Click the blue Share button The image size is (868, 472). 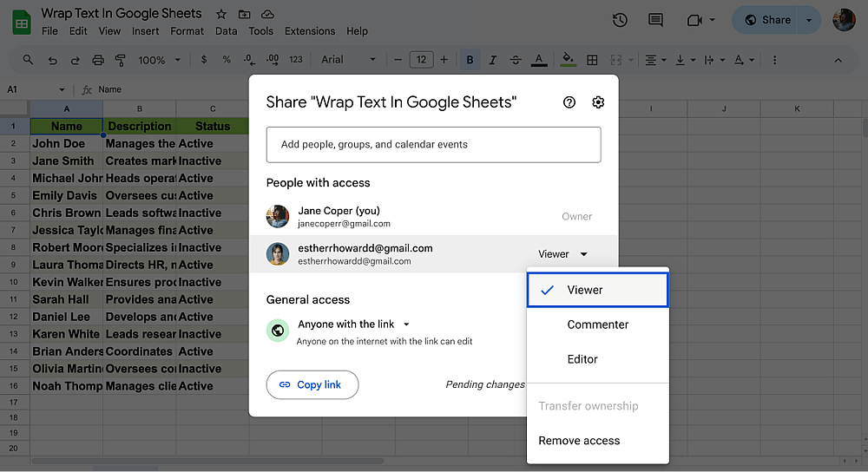click(765, 20)
